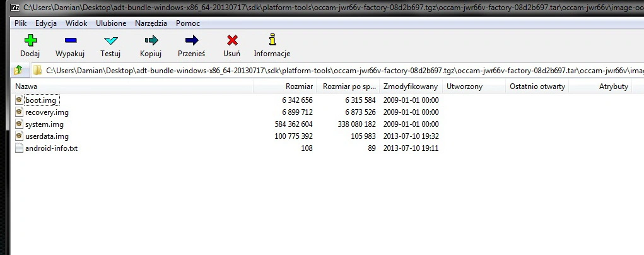
Task: Click the address path input field
Action: 341,69
